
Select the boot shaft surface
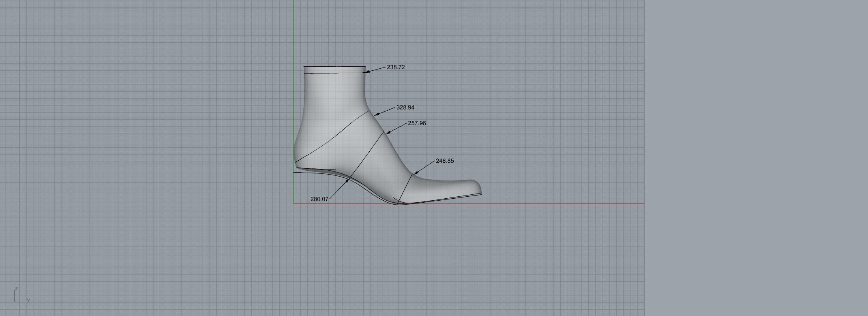[x=335, y=95]
